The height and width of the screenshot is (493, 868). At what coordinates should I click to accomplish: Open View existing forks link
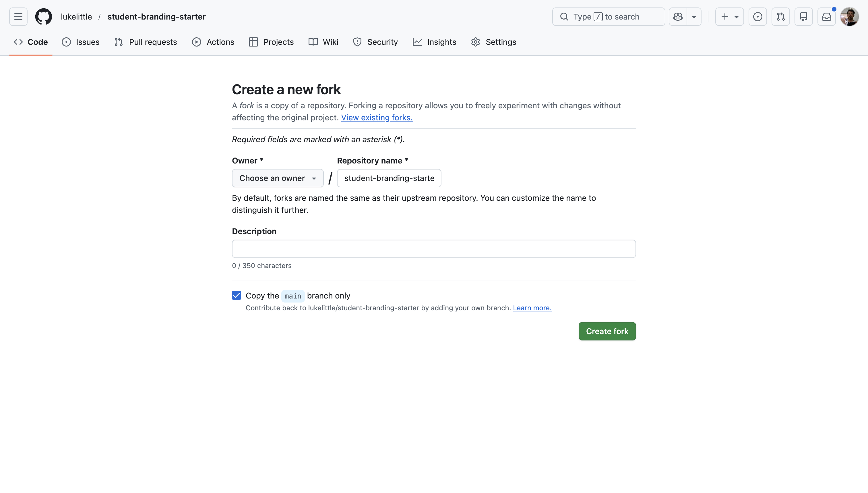(377, 118)
